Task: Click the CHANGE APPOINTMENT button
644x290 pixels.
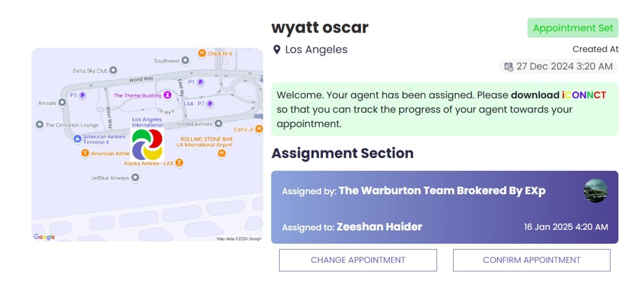Action: [x=358, y=260]
